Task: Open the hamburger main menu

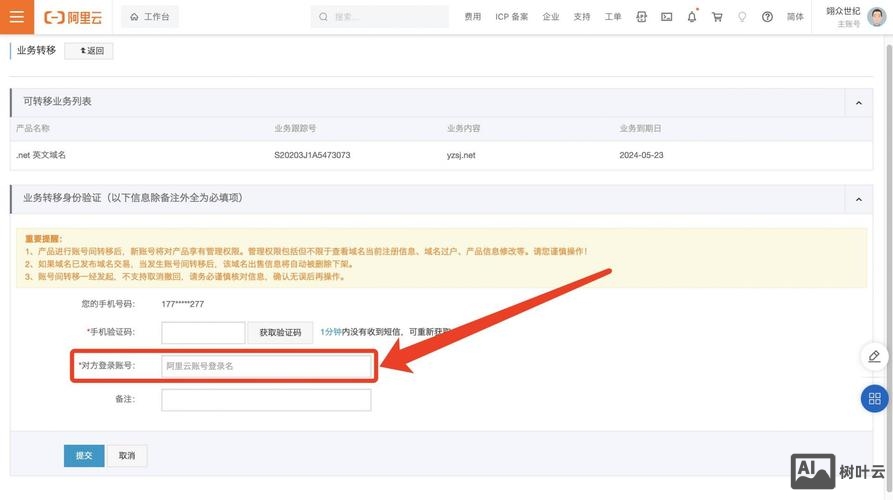Action: (x=17, y=17)
